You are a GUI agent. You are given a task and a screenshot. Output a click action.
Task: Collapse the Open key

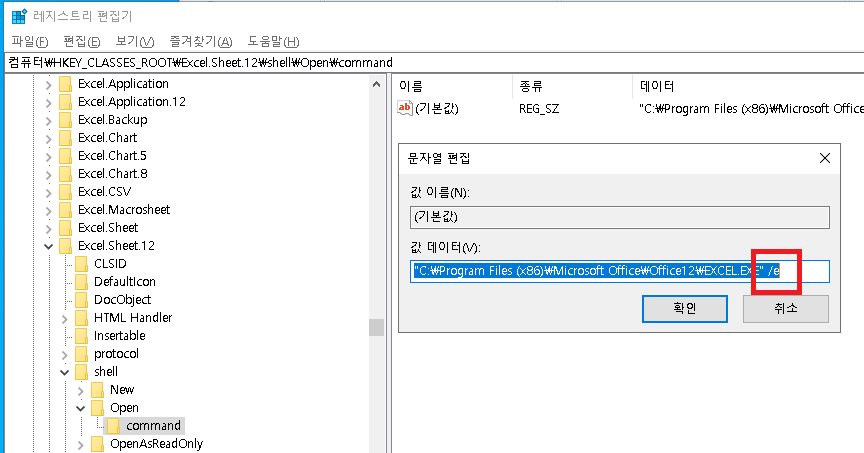coord(80,408)
